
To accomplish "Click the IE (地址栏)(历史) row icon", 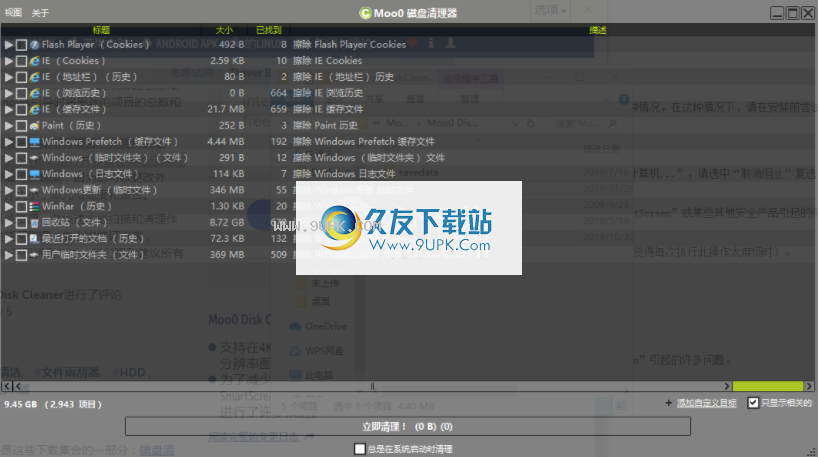I will pos(34,77).
